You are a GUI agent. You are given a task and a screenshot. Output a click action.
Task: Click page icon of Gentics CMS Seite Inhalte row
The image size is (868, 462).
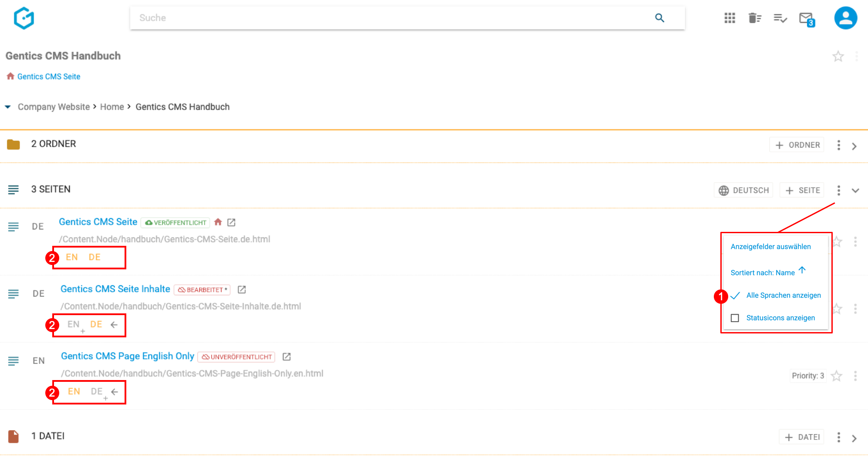pos(14,294)
